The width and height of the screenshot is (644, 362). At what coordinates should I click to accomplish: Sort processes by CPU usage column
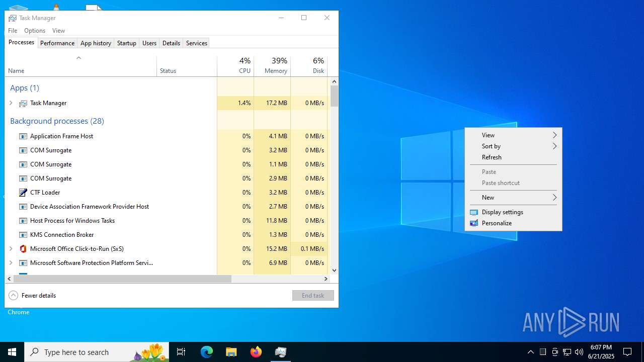(235, 66)
